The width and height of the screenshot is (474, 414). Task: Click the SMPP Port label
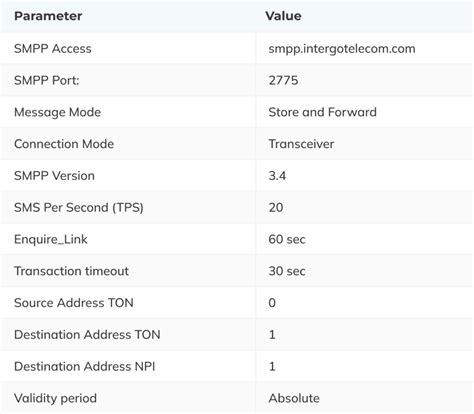47,80
